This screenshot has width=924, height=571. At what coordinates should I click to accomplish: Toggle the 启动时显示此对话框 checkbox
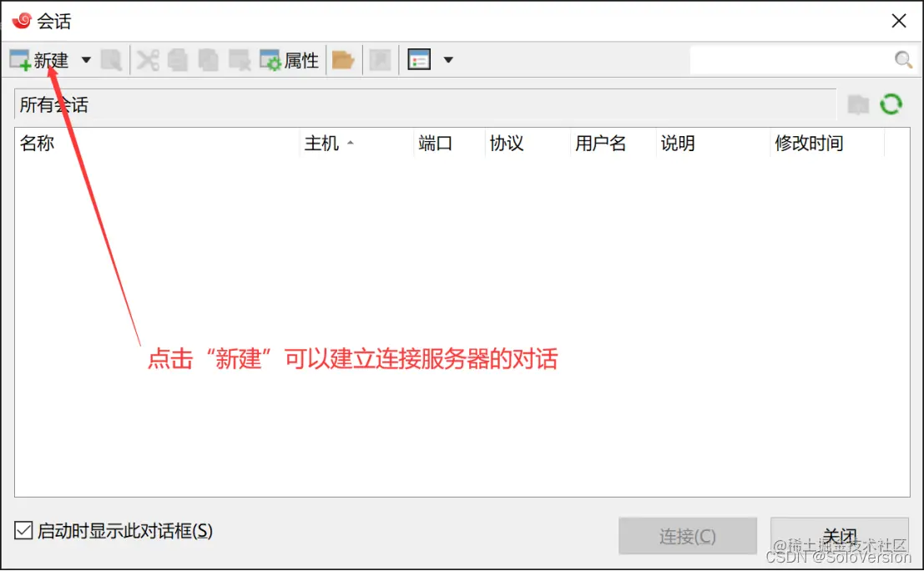(21, 531)
